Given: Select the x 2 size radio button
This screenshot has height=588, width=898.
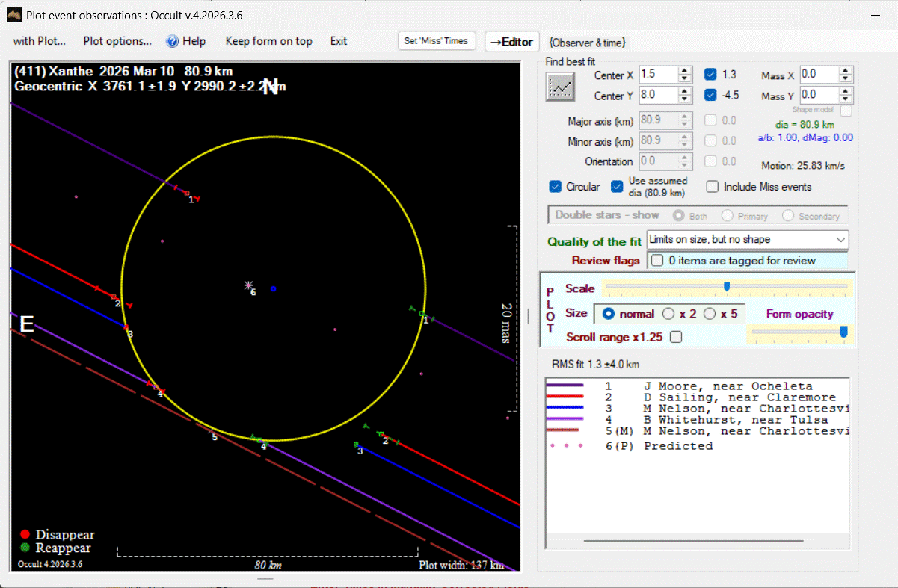Looking at the screenshot, I should (668, 314).
